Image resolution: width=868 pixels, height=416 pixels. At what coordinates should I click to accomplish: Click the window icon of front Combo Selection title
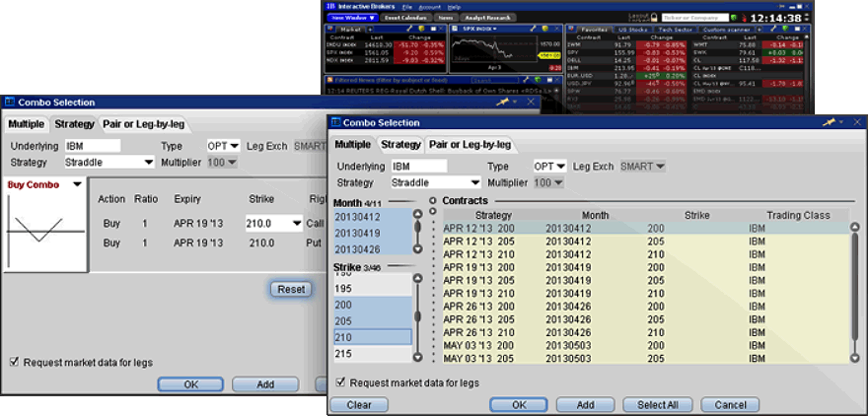click(x=335, y=122)
